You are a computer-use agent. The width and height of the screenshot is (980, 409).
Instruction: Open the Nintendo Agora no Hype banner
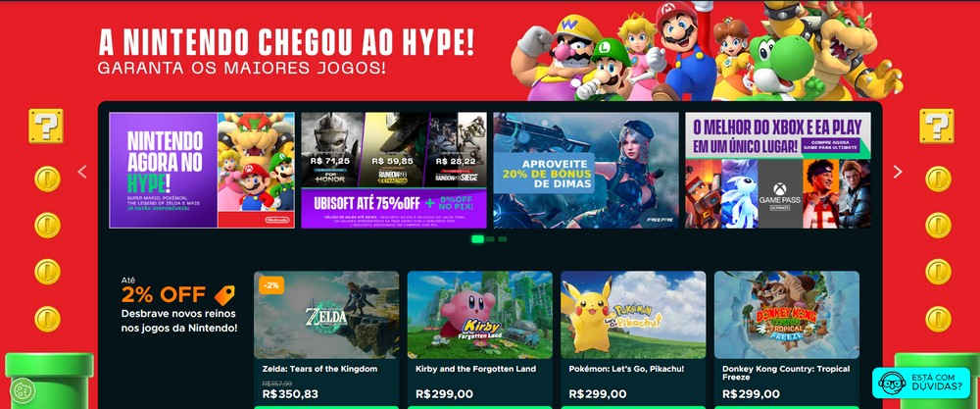pyautogui.click(x=202, y=170)
